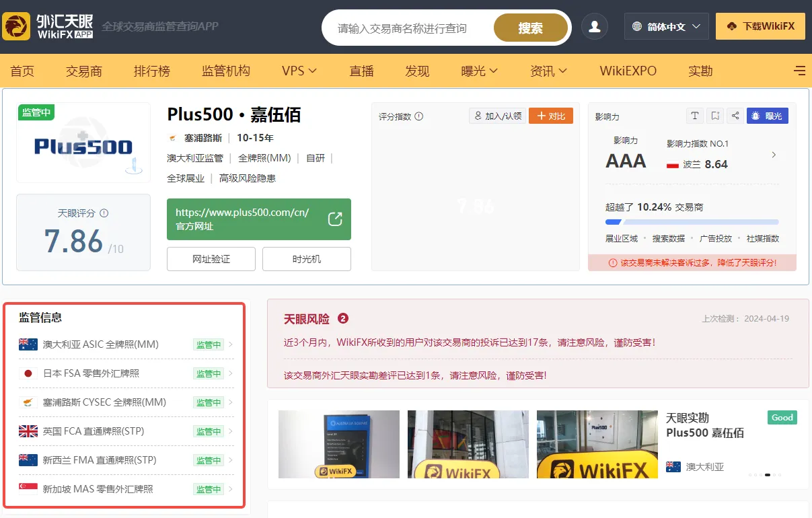Click the orange 对比 button
Screen dimensions: 812x518
pyautogui.click(x=551, y=116)
